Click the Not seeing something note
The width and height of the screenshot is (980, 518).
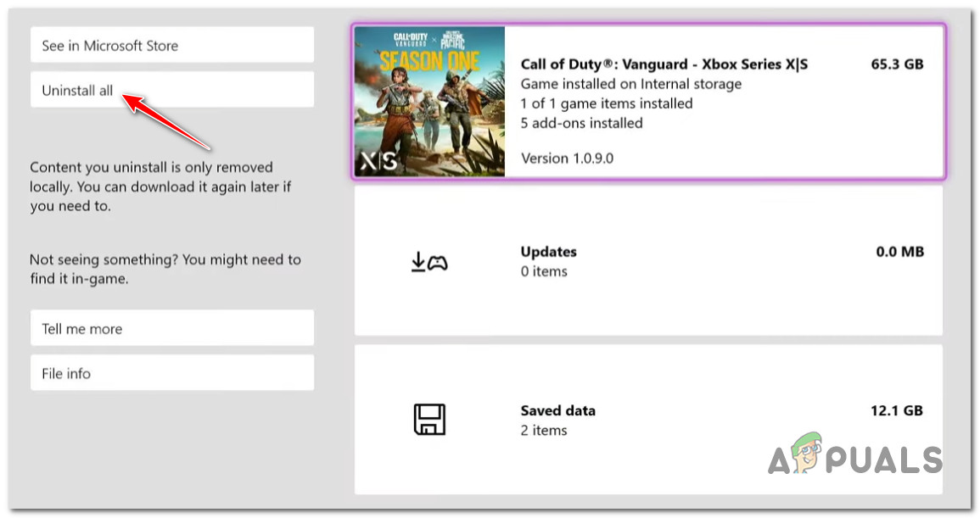click(x=165, y=269)
